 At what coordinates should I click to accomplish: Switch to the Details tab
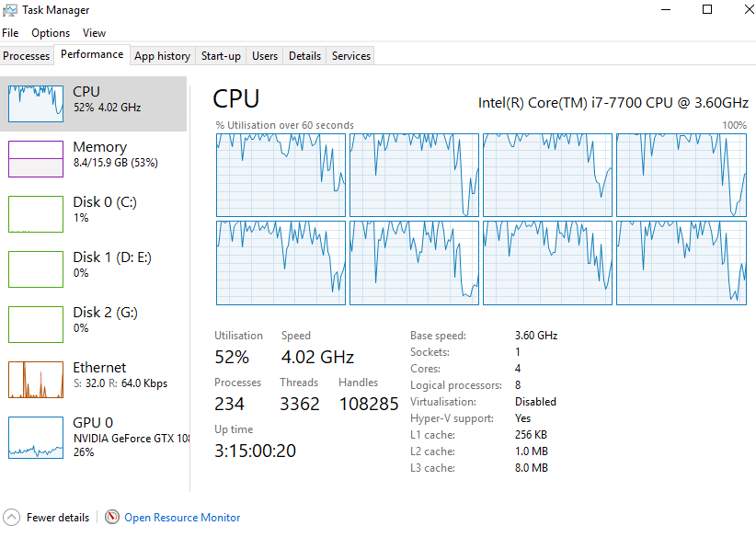click(304, 56)
